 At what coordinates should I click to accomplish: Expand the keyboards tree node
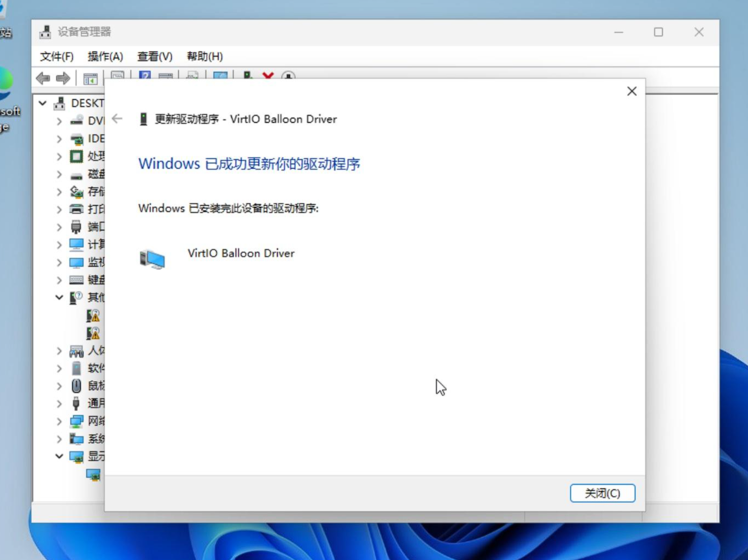(59, 280)
